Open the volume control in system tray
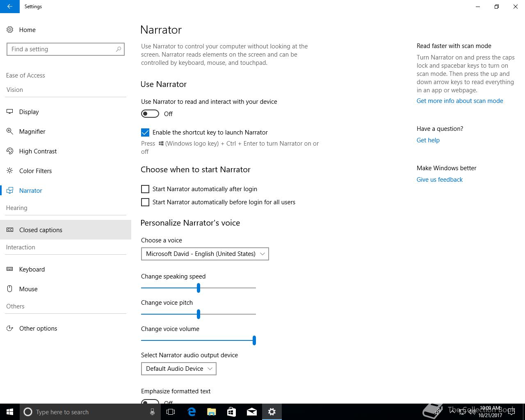Image resolution: width=525 pixels, height=420 pixels. click(472, 412)
